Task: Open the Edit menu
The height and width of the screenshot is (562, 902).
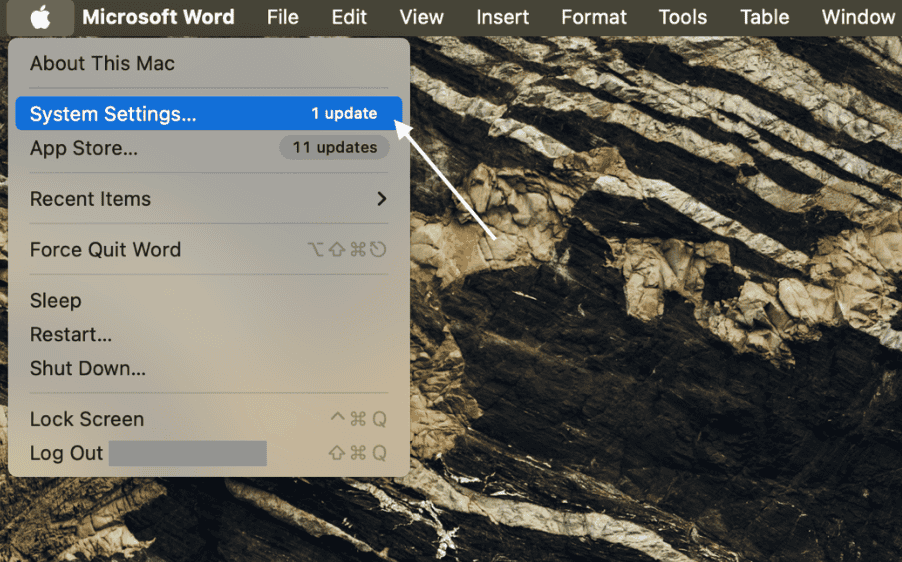Action: 349,17
